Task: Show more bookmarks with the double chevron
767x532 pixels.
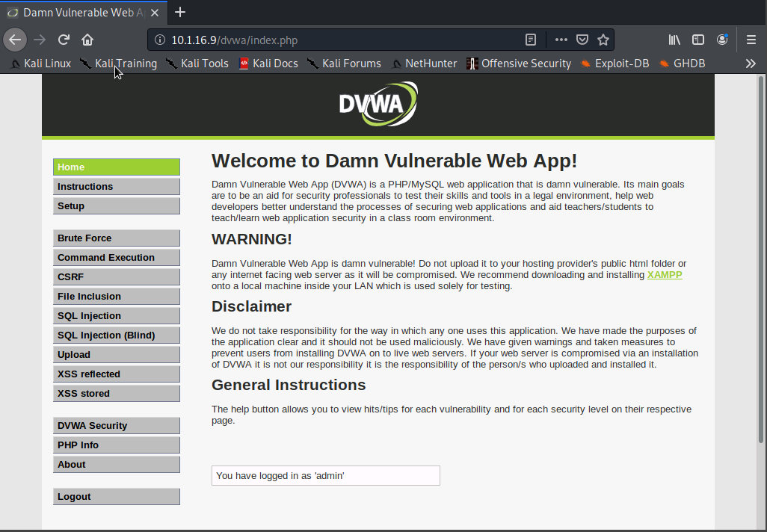Action: (751, 64)
